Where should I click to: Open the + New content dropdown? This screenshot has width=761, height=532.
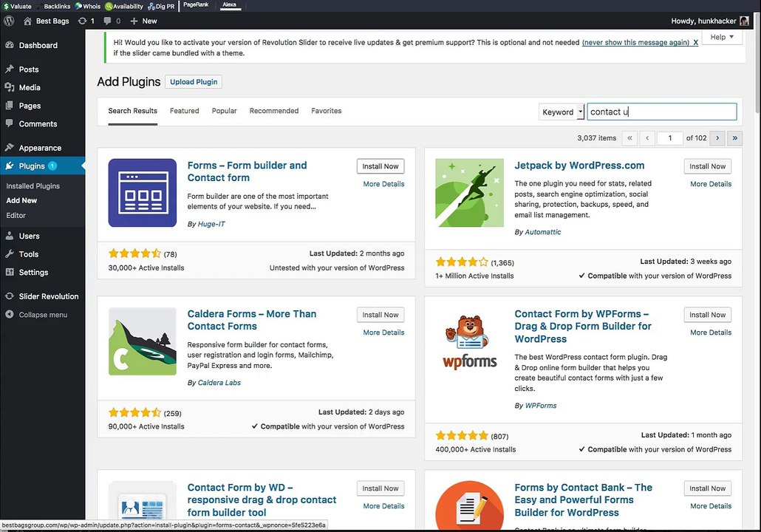143,21
